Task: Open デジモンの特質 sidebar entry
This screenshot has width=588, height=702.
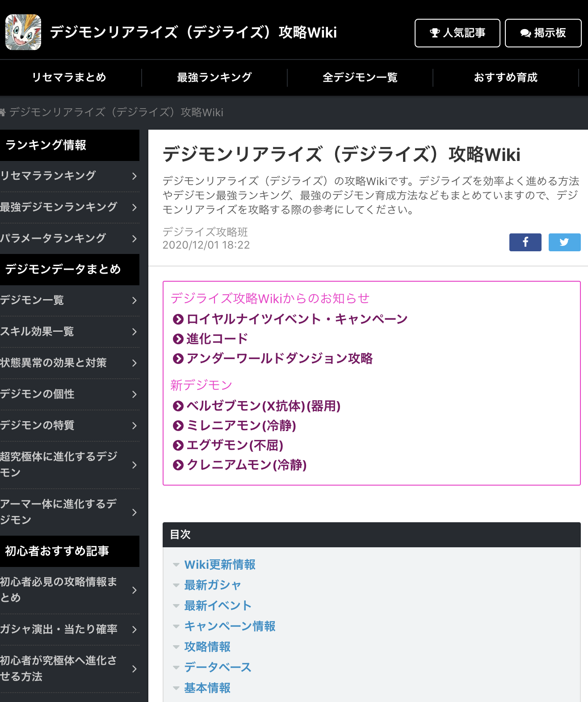Action: coord(70,426)
